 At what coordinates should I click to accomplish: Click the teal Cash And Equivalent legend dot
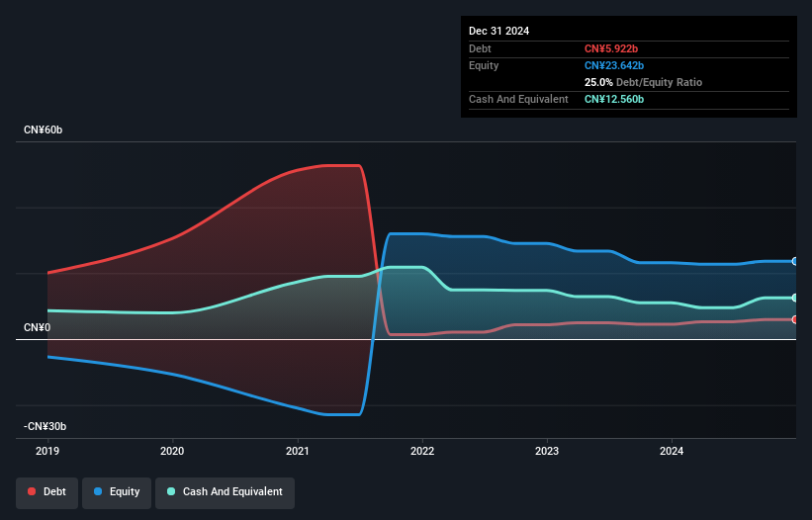tap(171, 491)
